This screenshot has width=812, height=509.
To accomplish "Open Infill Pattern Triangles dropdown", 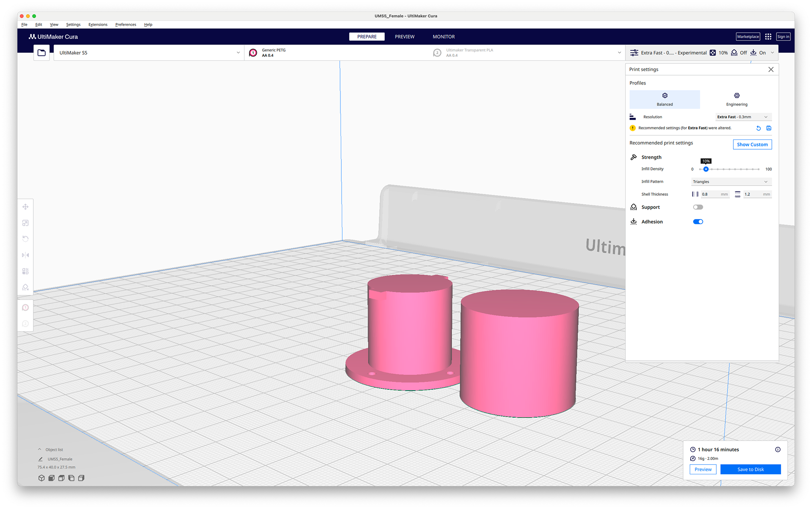I will pos(731,182).
